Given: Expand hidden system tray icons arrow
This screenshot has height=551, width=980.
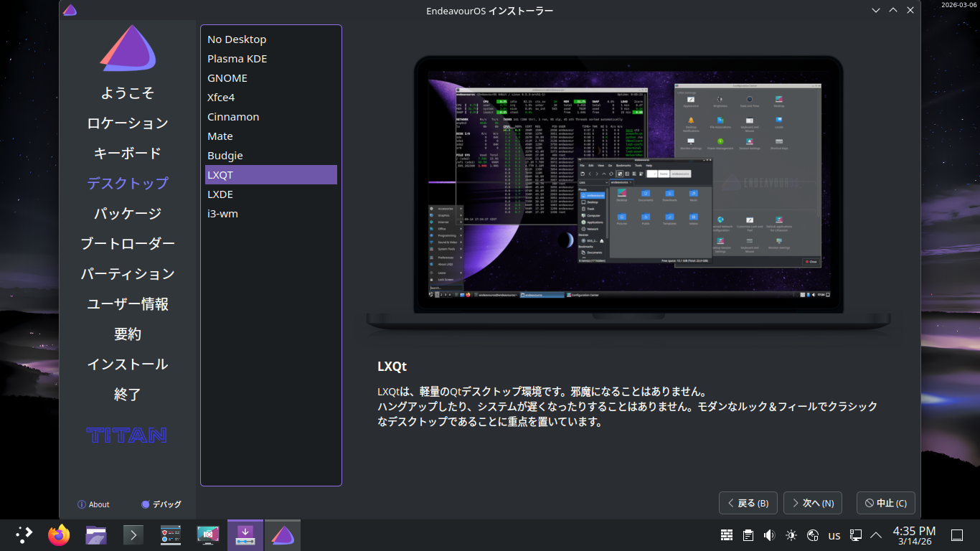Looking at the screenshot, I should click(x=876, y=535).
